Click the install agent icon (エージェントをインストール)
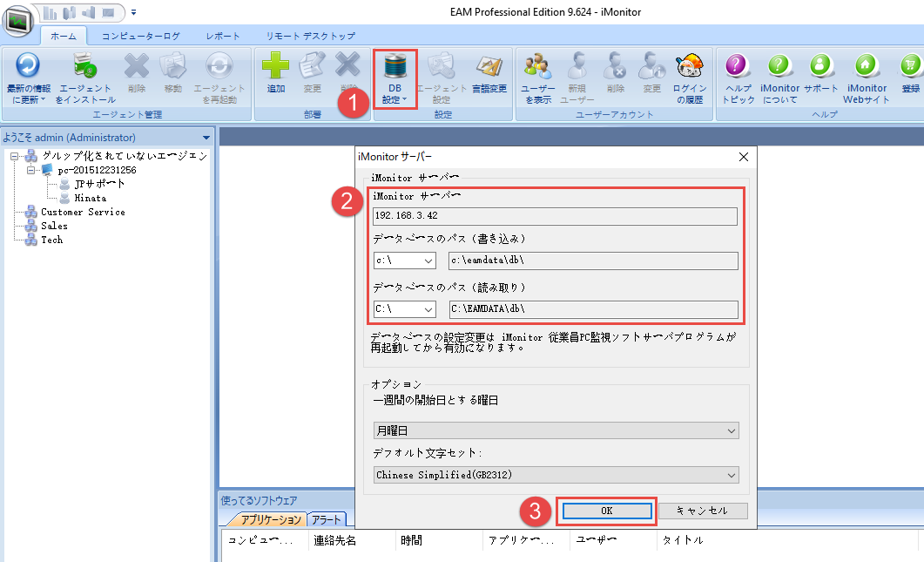 (85, 65)
